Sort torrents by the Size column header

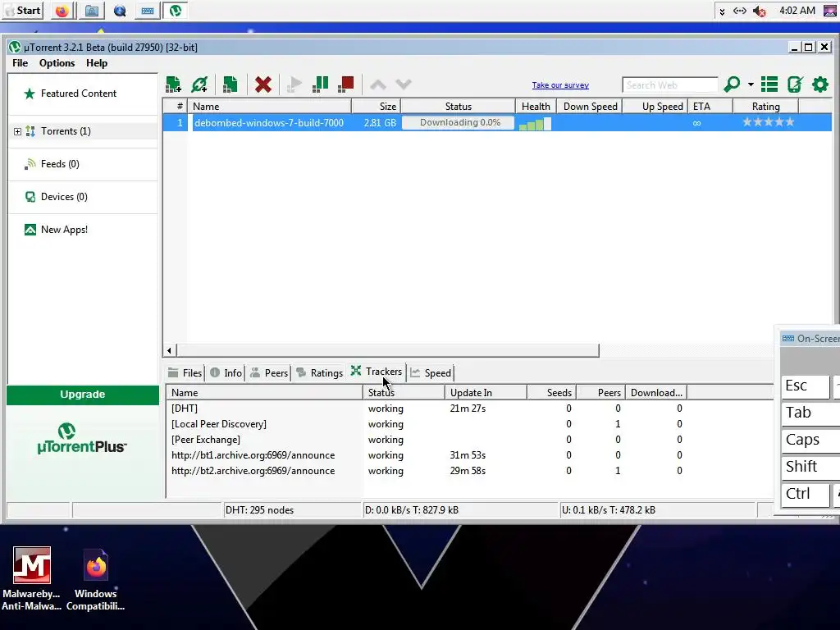[x=376, y=107]
